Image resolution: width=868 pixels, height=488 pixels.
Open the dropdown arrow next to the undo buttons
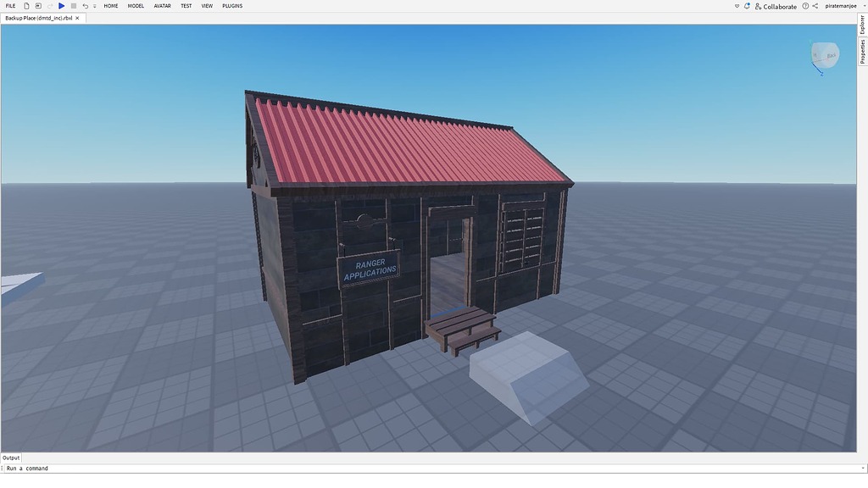coord(94,5)
